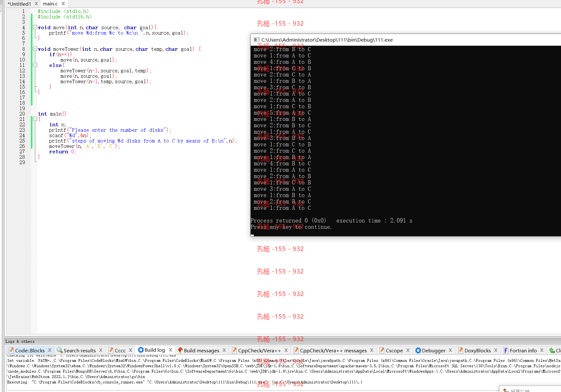Click console line 'move 5:from A to C'
This screenshot has height=392, width=561.
(282, 113)
